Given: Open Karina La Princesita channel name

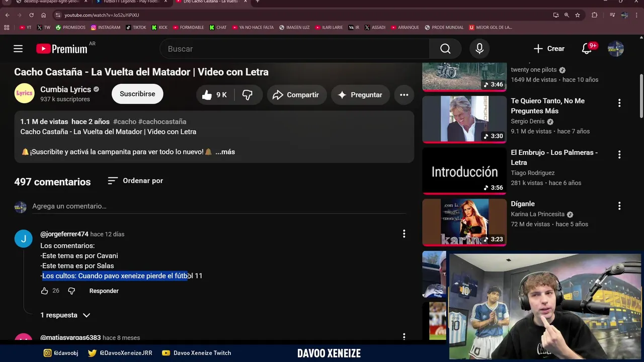Looking at the screenshot, I should (x=538, y=214).
